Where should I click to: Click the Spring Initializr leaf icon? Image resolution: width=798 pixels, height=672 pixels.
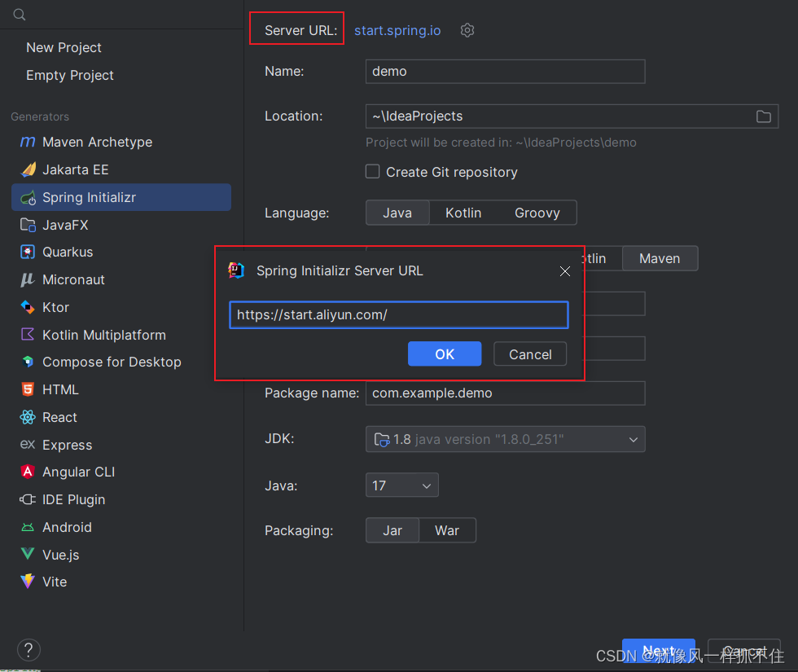[28, 197]
